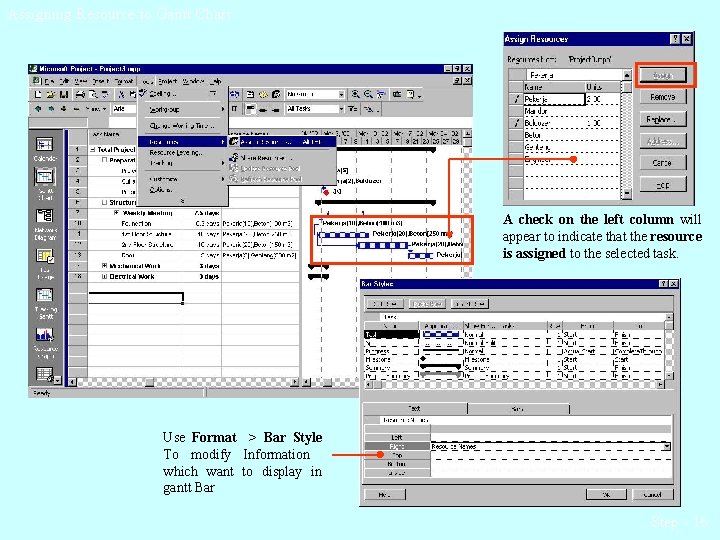Toggle indicator cell beside Beton resource row
720x540 pixels.
coord(517,135)
